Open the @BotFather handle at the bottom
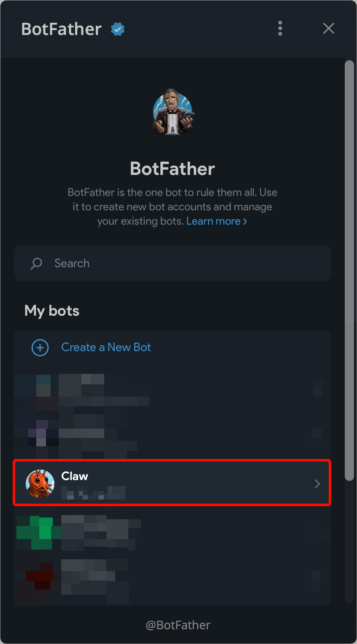 (x=178, y=625)
